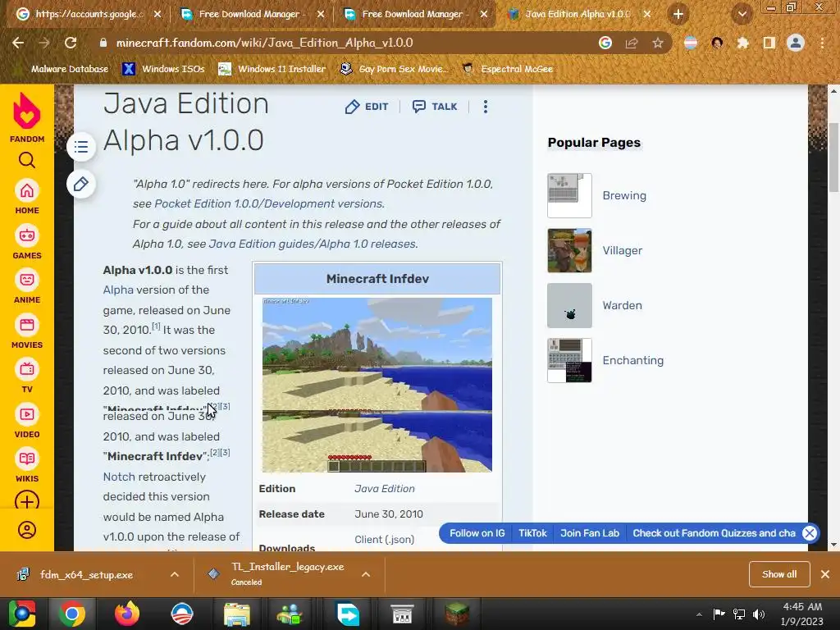Open the Java Edition link in the infobox
The height and width of the screenshot is (630, 840).
(x=384, y=489)
